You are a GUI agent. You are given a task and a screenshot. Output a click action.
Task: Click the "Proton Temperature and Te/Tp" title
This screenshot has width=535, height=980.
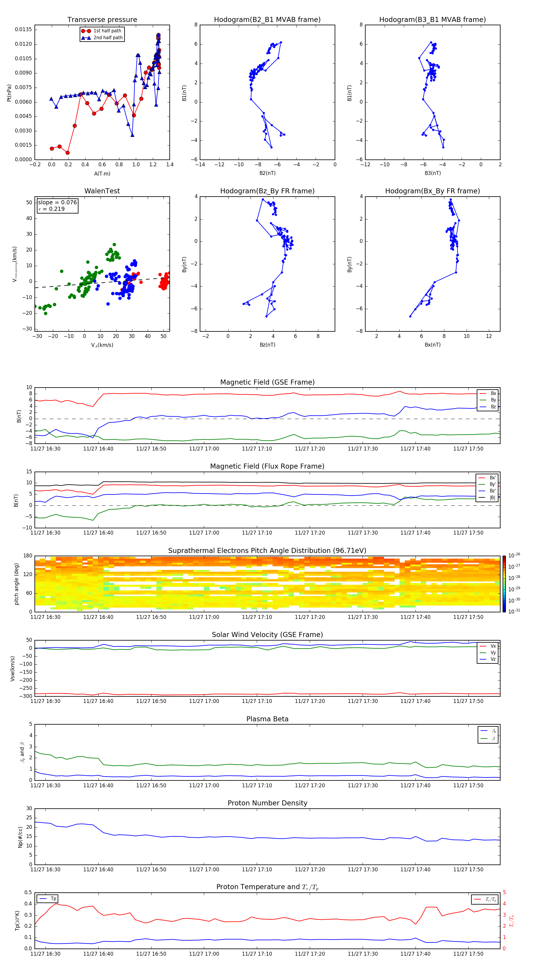coord(267,887)
